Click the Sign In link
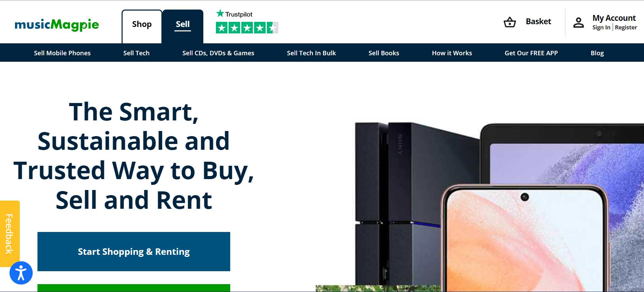This screenshot has height=292, width=644. [x=601, y=28]
